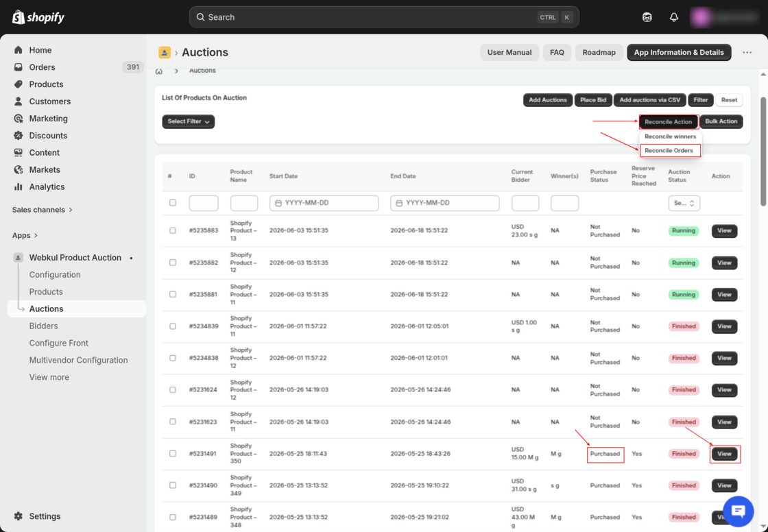The height and width of the screenshot is (532, 768).
Task: Expand the Sales channels section
Action: [42, 210]
